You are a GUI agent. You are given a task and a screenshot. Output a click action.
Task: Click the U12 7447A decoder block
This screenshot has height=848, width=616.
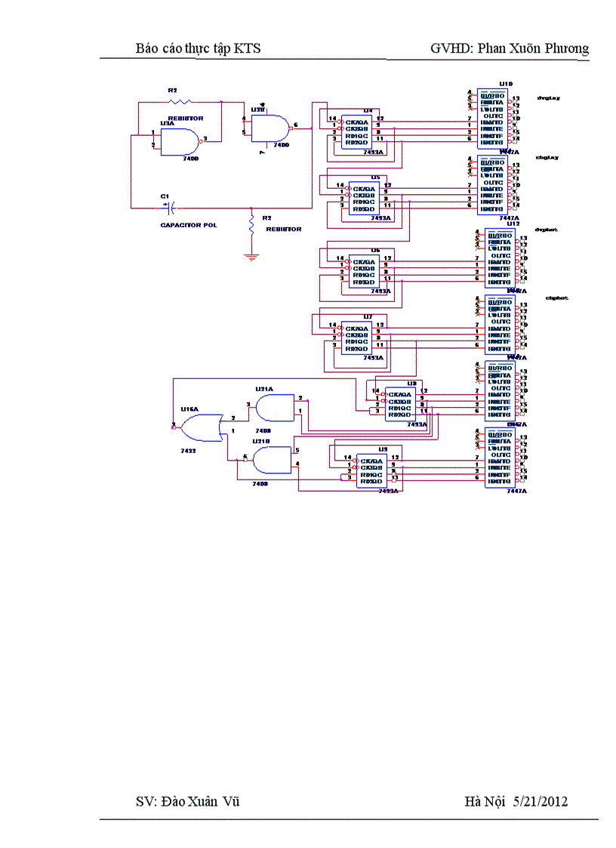500,258
